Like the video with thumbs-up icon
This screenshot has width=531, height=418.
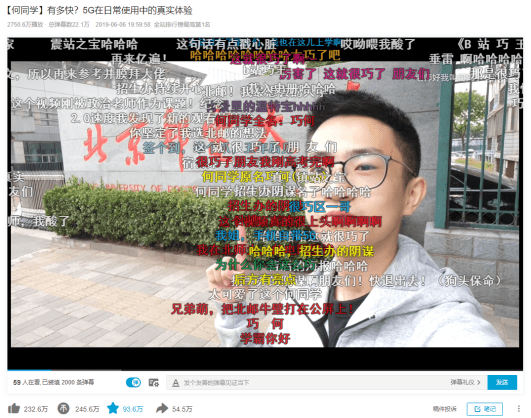pyautogui.click(x=14, y=409)
